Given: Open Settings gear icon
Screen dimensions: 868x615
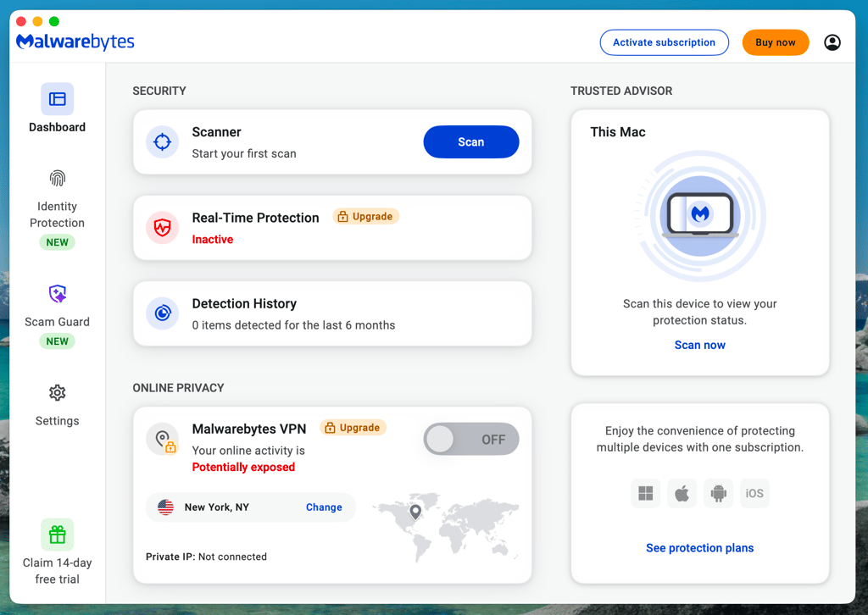Looking at the screenshot, I should 57,393.
